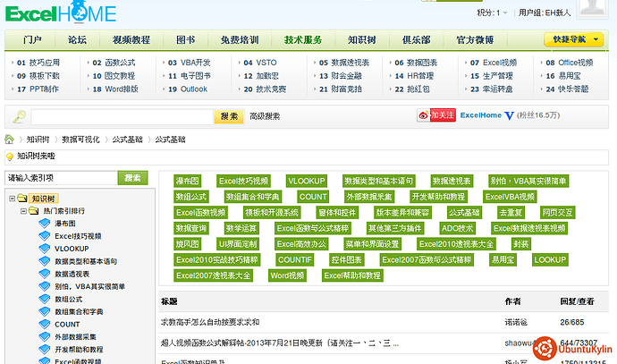Image resolution: width=617 pixels, height=364 pixels.
Task: Click the Weibo verified V badge
Action: 509,115
